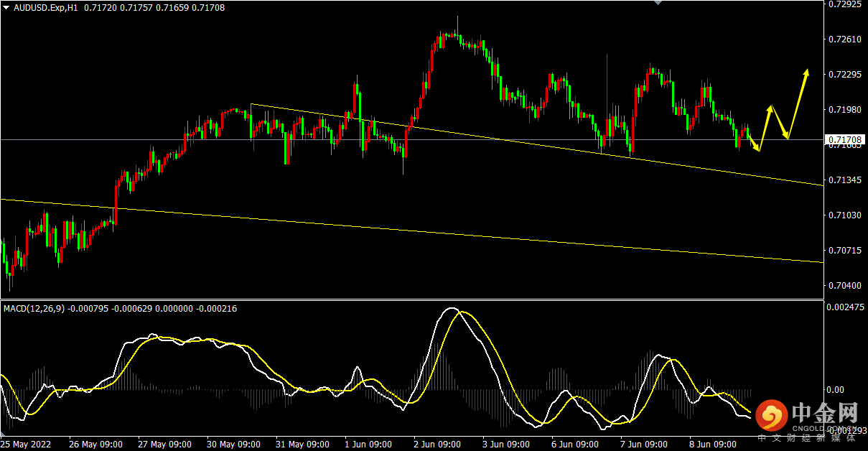The width and height of the screenshot is (868, 451).
Task: Click the 中金网 orange logo icon
Action: pyautogui.click(x=773, y=416)
